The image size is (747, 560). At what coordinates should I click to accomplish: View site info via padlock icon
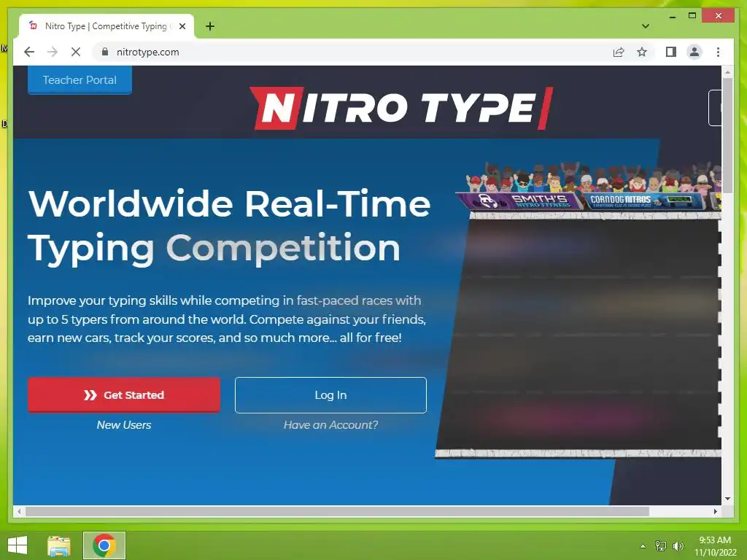[105, 52]
